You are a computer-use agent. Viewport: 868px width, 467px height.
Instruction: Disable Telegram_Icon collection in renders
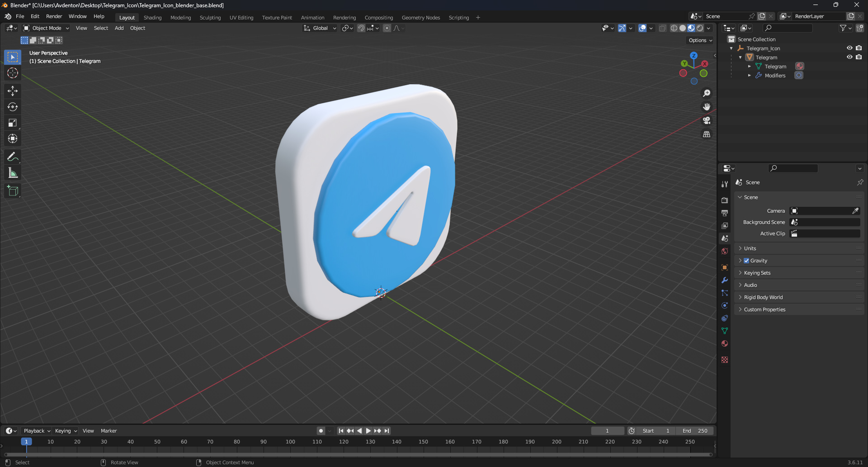(859, 48)
